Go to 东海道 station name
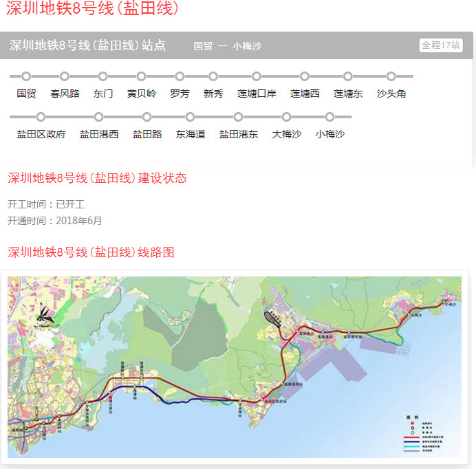 click(191, 134)
